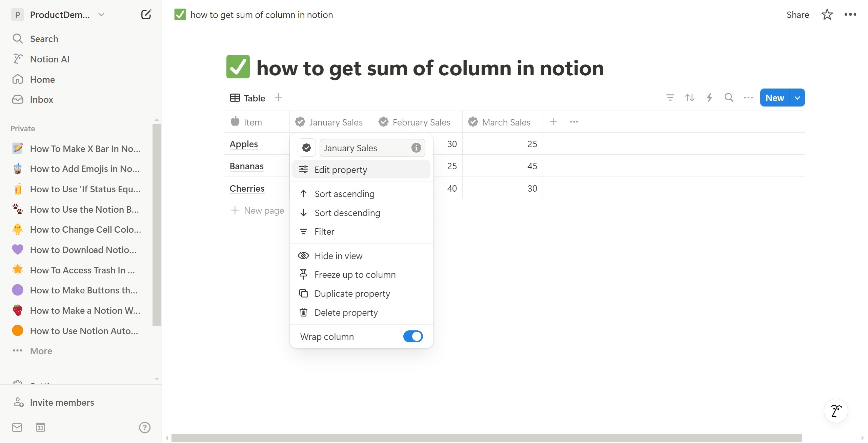Open the Apples row page
The height and width of the screenshot is (443, 868).
pos(244,144)
